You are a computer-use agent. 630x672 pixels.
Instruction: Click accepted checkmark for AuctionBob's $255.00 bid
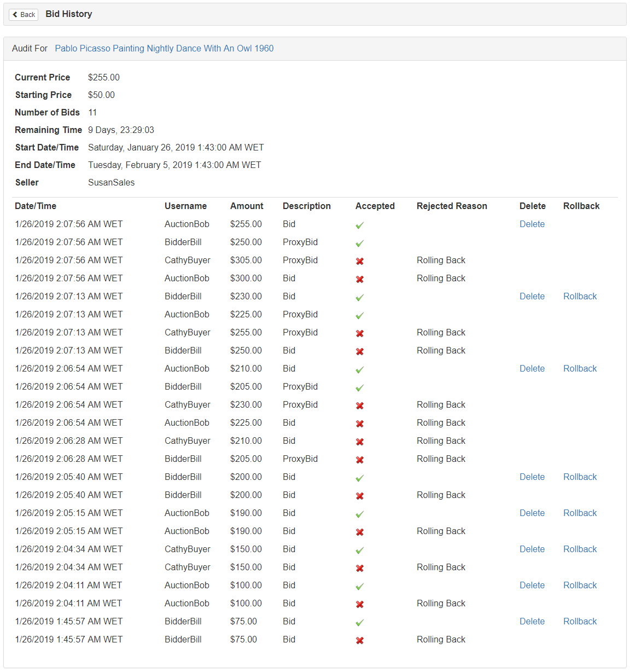pyautogui.click(x=360, y=225)
